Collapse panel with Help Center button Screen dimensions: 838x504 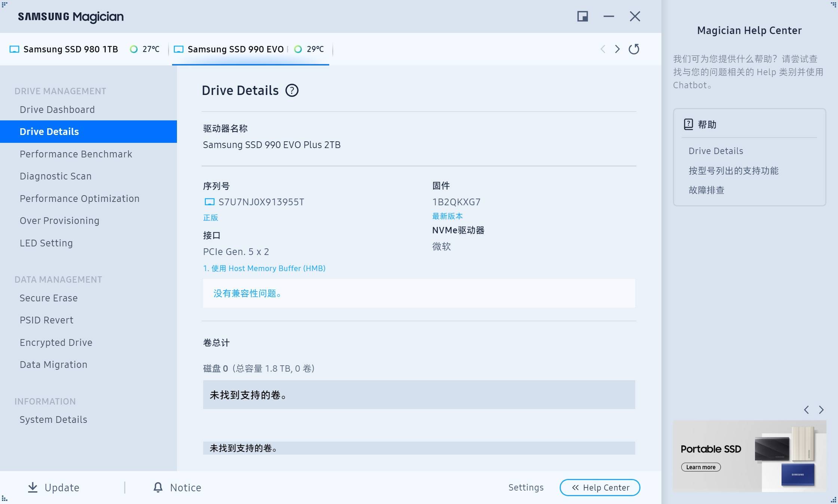pyautogui.click(x=600, y=488)
